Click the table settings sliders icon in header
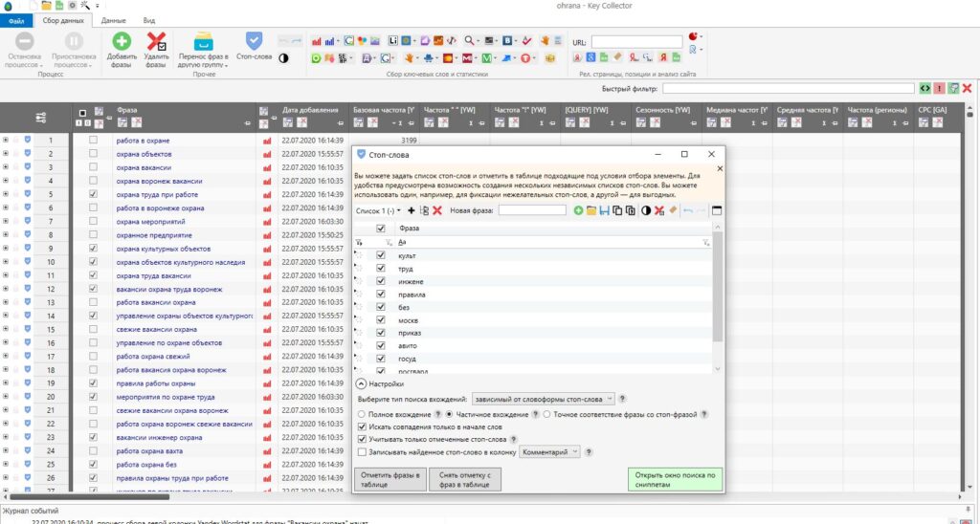 tap(41, 118)
